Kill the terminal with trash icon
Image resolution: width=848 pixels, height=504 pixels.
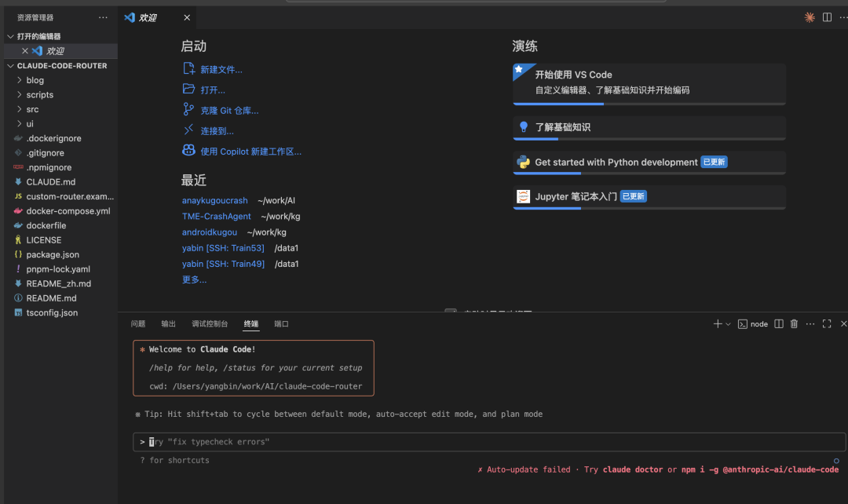click(794, 324)
